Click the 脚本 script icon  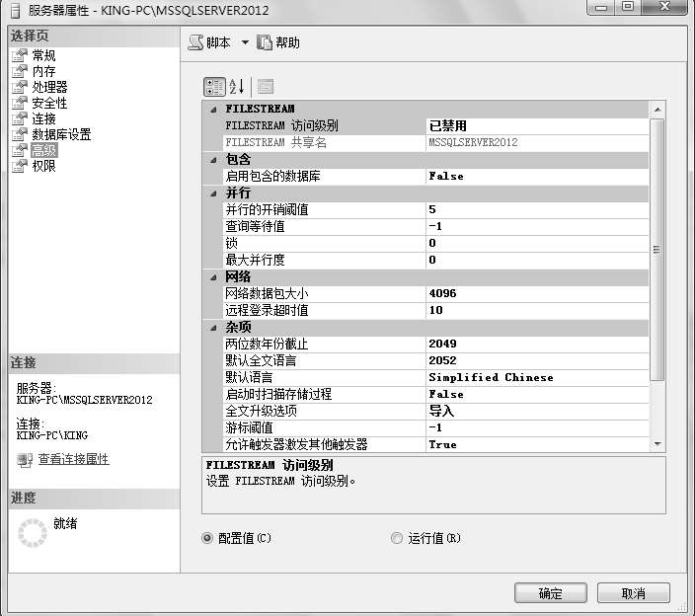[x=195, y=42]
